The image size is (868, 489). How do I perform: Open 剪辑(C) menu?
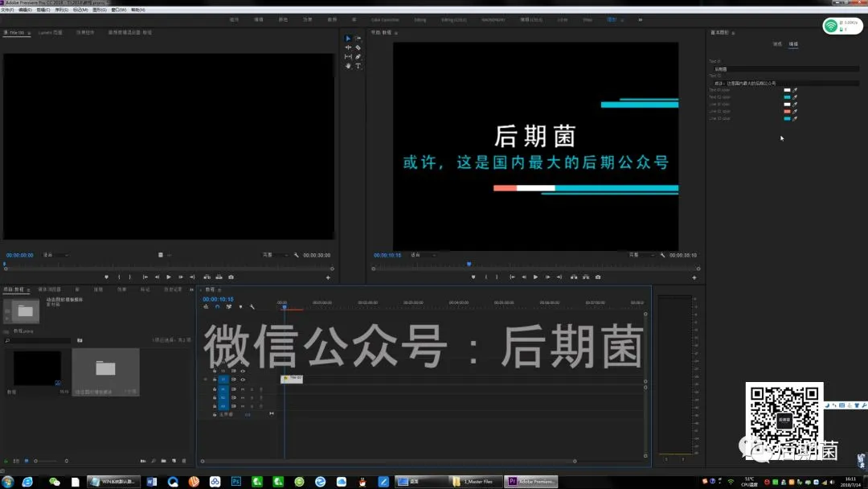[x=43, y=10]
